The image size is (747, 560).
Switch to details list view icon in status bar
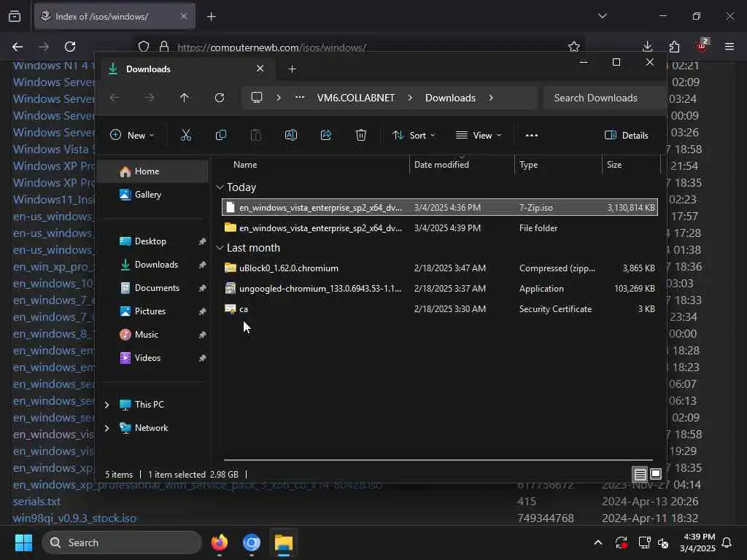coord(640,474)
